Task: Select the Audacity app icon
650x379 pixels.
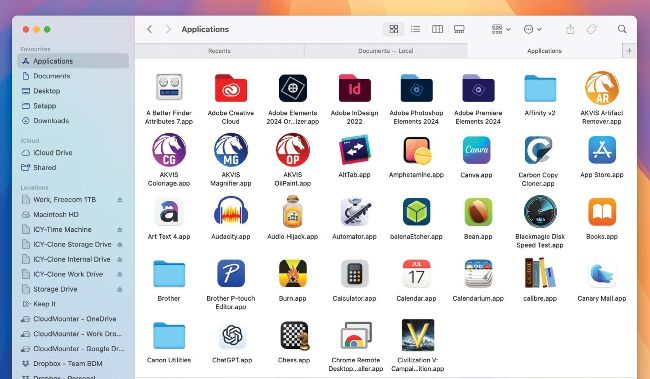Action: pos(231,211)
